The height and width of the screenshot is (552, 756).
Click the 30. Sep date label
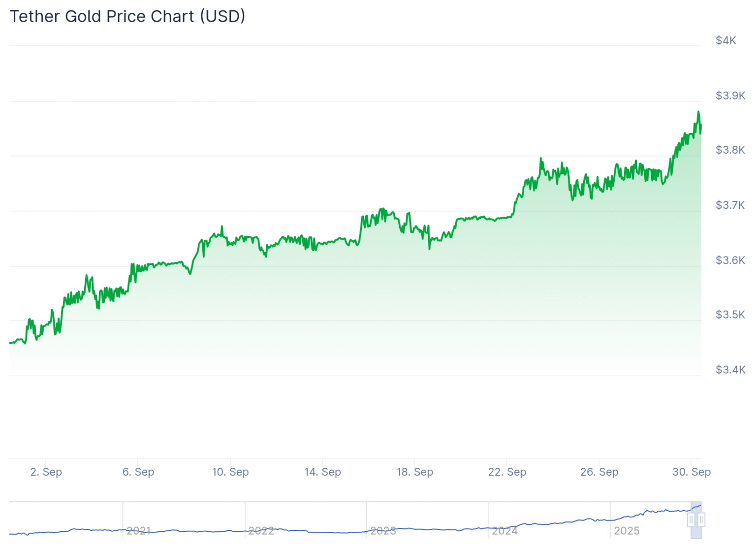pos(692,472)
